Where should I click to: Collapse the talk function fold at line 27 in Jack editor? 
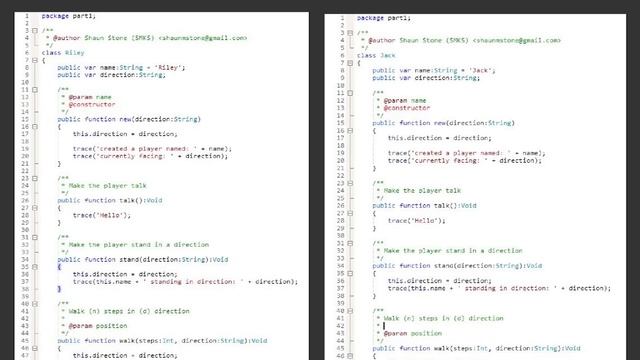click(350, 213)
